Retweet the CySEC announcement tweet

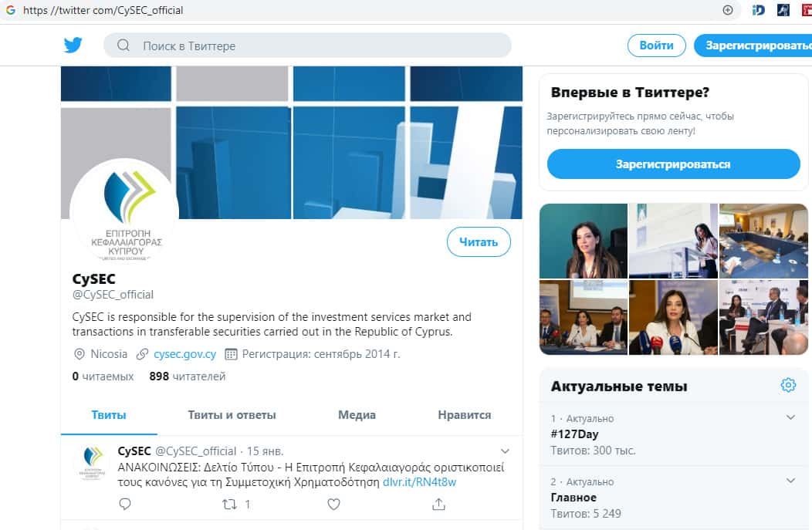click(x=229, y=504)
